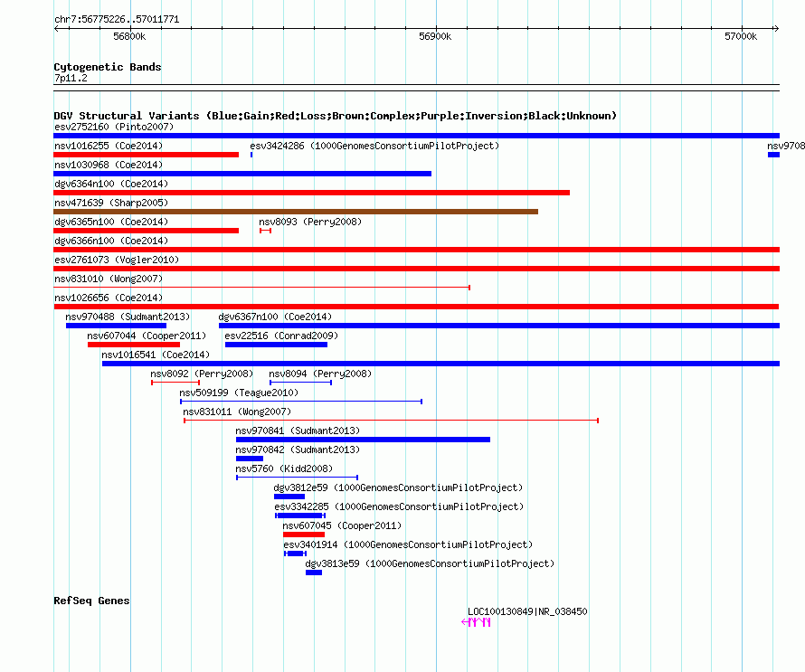
Task: Open esv3342285 (1000GenomesConsortiumPilotProject) label
Action: click(399, 506)
